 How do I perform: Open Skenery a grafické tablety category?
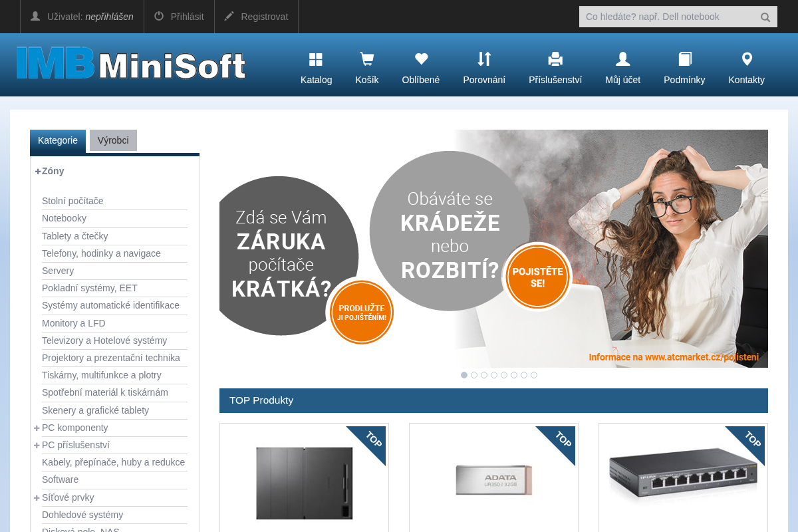[x=95, y=410]
